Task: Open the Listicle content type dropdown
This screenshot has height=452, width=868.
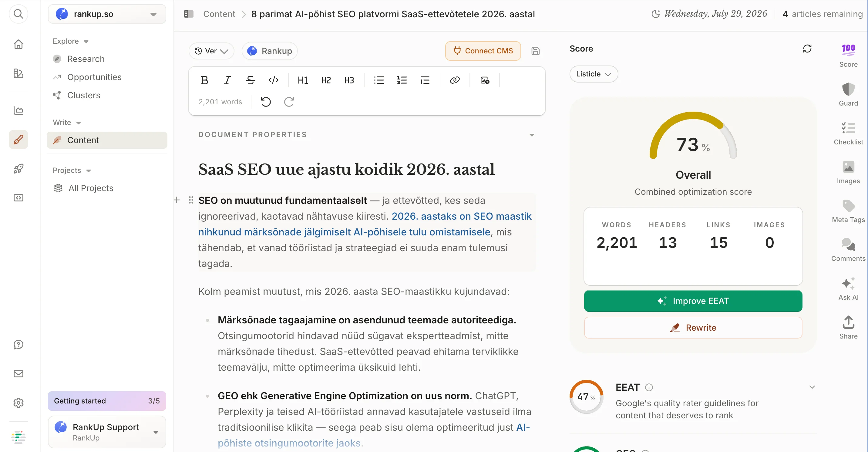Action: click(594, 74)
